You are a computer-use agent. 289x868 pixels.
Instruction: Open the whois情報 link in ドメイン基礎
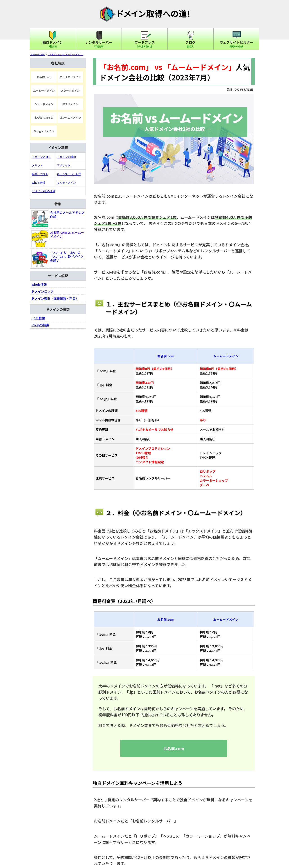pos(38,183)
